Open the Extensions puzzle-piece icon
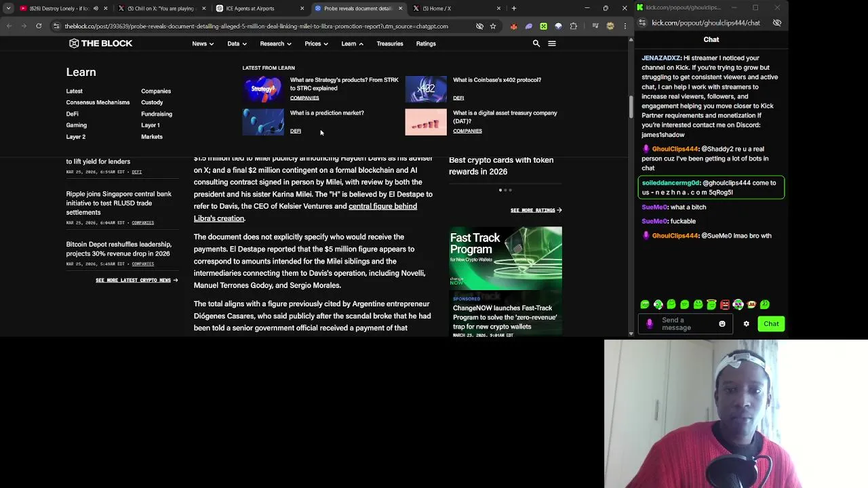Viewport: 868px width, 488px height. pyautogui.click(x=574, y=26)
